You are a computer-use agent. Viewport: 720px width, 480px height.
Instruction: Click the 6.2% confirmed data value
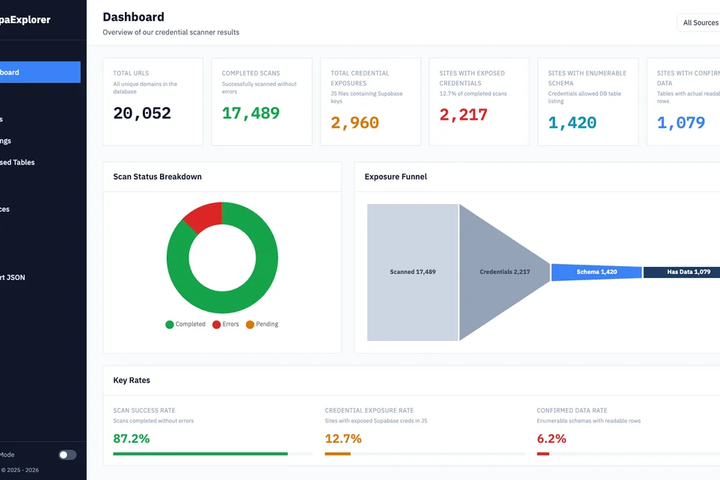[x=551, y=439]
